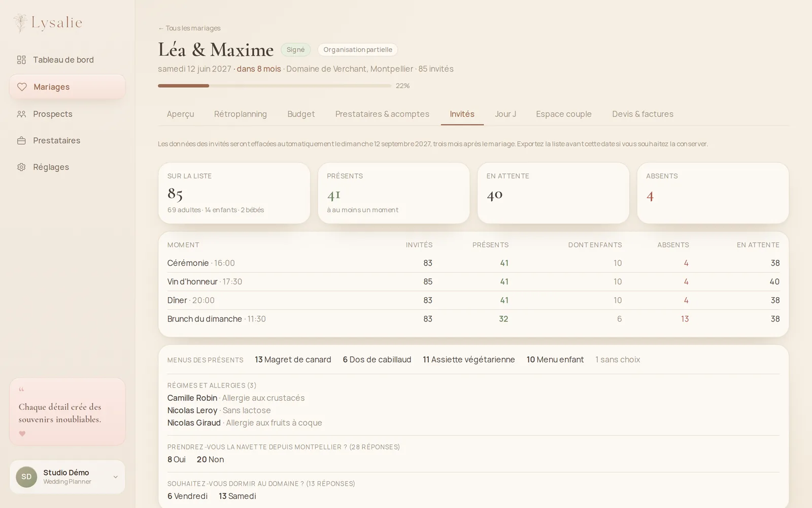The image size is (812, 508).
Task: Click Nicolas Leroy Sans lactose entry
Action: point(219,410)
